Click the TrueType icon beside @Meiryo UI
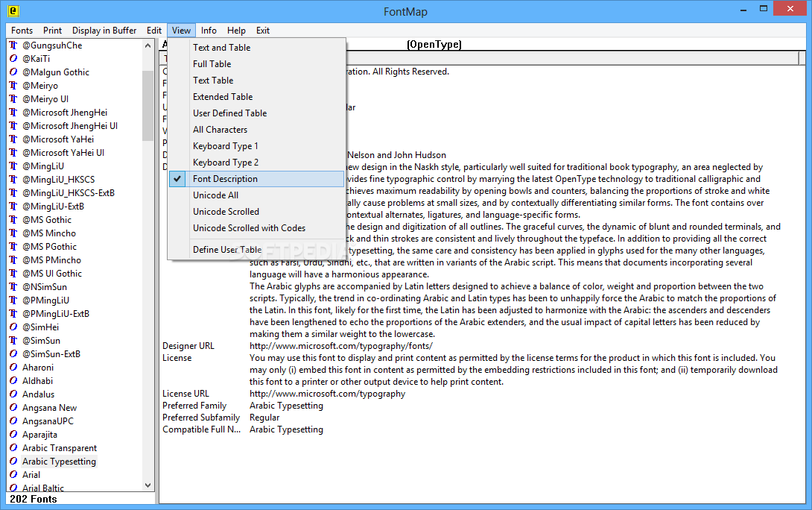 pyautogui.click(x=13, y=99)
